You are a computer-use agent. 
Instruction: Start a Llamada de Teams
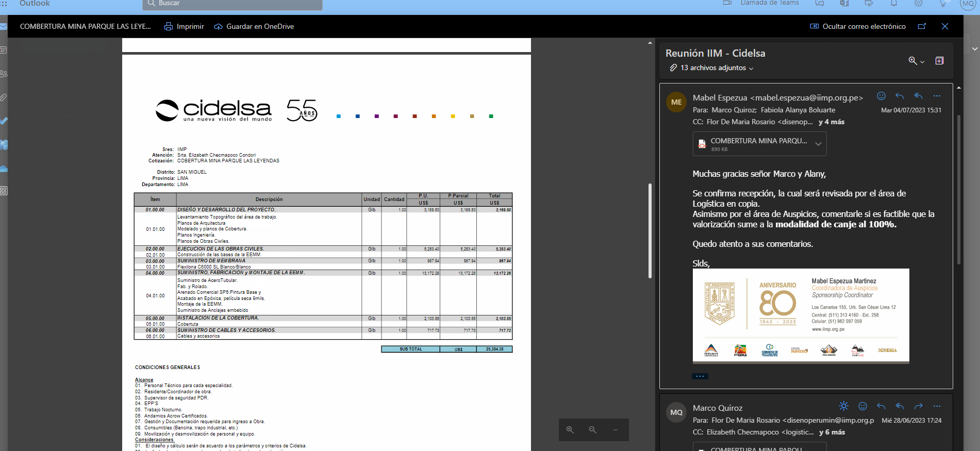point(761,3)
